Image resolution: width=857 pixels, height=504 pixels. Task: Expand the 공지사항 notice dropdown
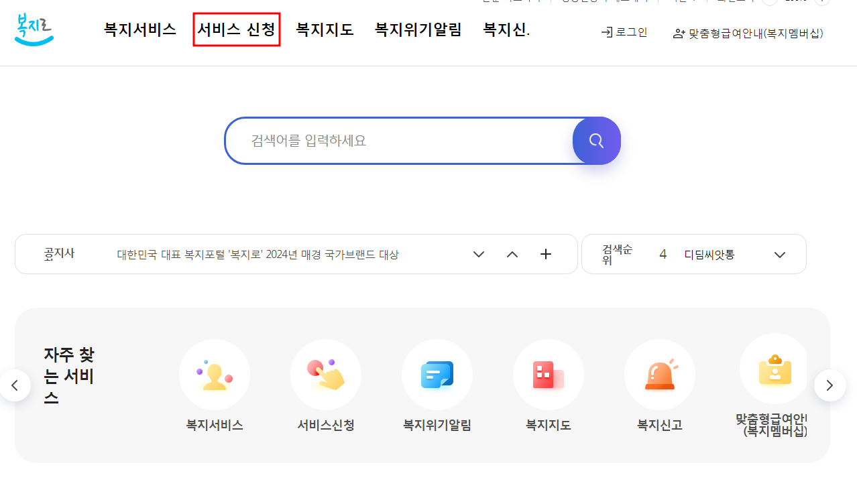(x=478, y=254)
